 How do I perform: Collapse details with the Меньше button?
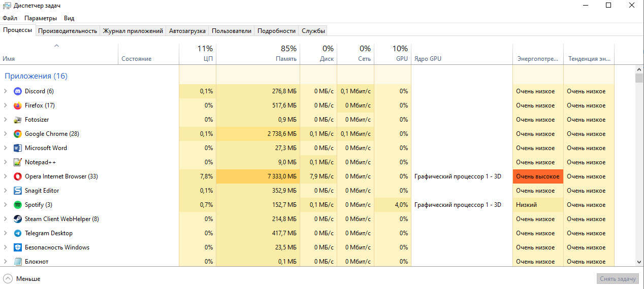(22, 279)
